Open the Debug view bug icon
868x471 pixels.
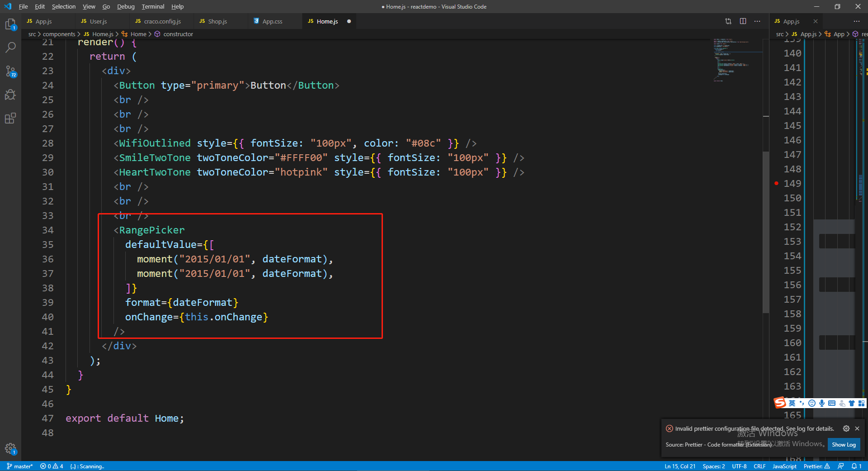(10, 95)
